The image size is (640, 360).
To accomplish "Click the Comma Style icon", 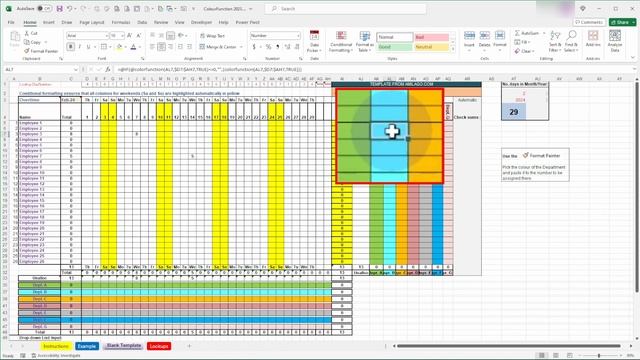I will 277,47.
